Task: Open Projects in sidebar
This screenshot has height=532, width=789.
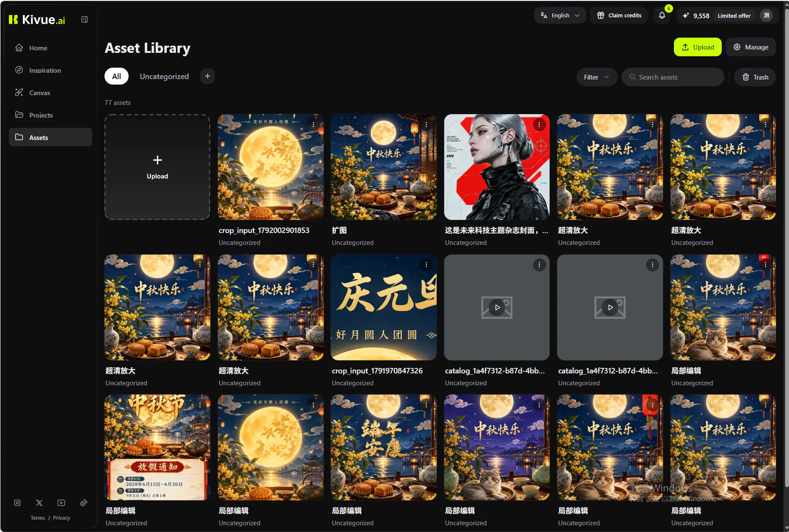Action: pos(50,115)
